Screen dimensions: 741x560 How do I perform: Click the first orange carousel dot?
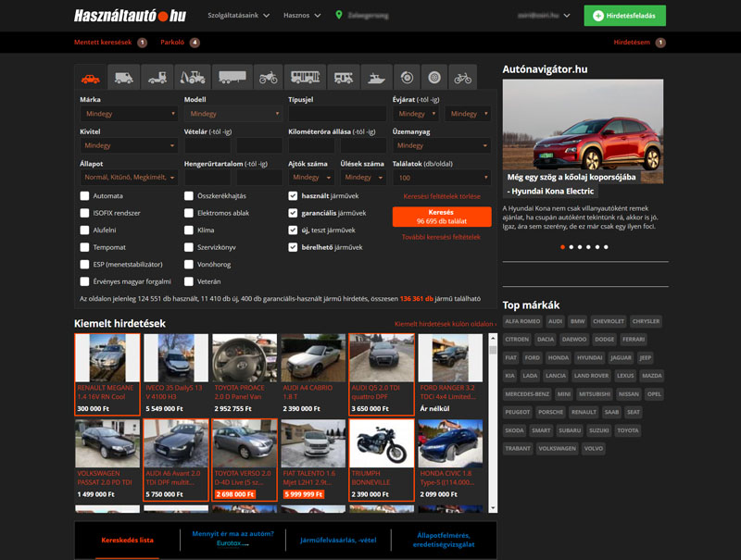(562, 247)
